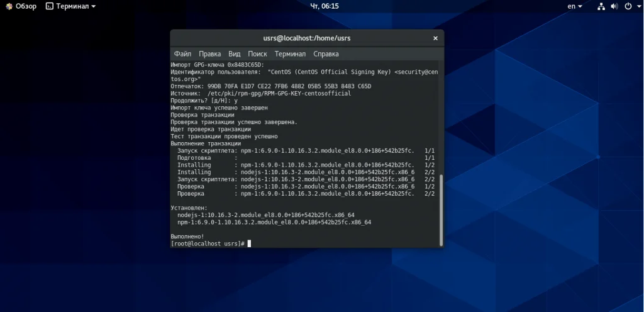644x312 pixels.
Task: Click the Выполнено! line
Action: click(187, 237)
